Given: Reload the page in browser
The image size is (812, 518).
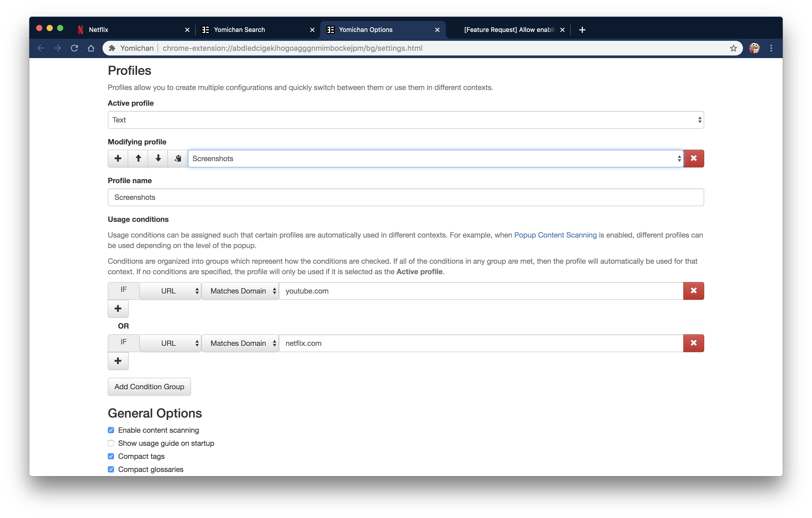Looking at the screenshot, I should [x=74, y=48].
